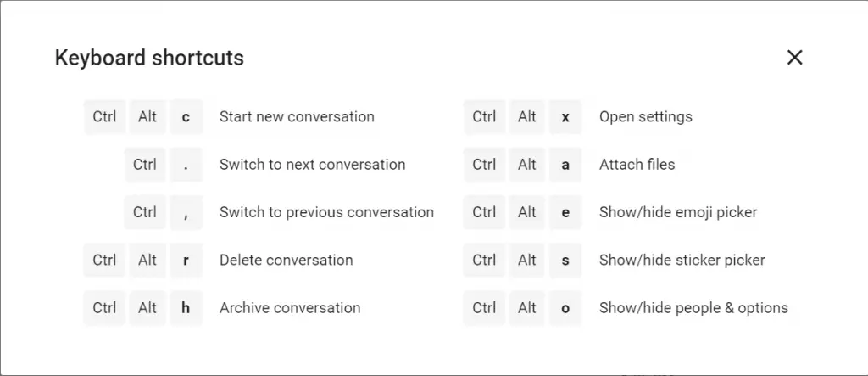The image size is (868, 376).
Task: Select the 'Start new conversation' label
Action: [x=297, y=116]
